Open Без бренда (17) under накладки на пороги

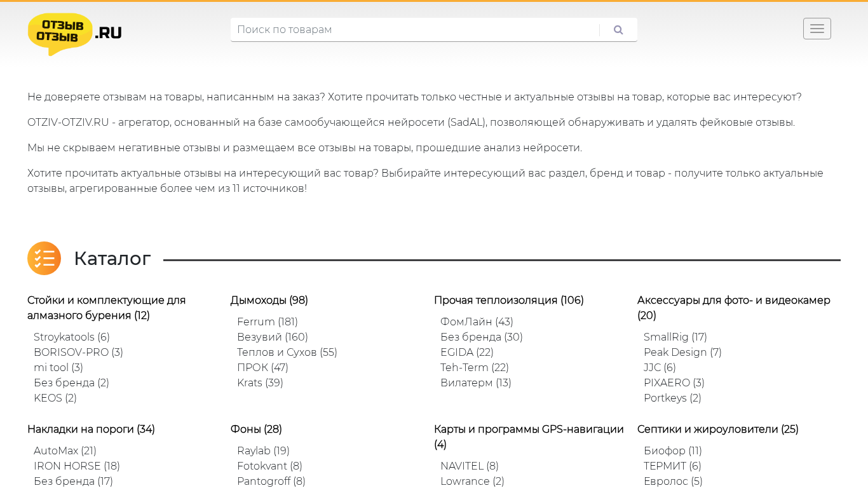(73, 481)
